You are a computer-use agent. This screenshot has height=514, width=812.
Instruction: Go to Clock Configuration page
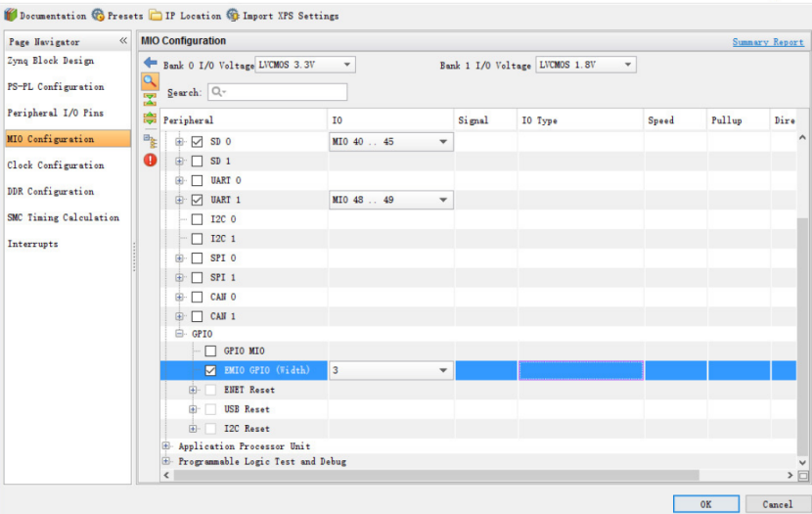[x=56, y=165]
